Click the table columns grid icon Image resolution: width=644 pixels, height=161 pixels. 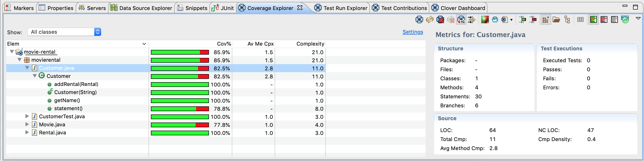click(x=580, y=19)
